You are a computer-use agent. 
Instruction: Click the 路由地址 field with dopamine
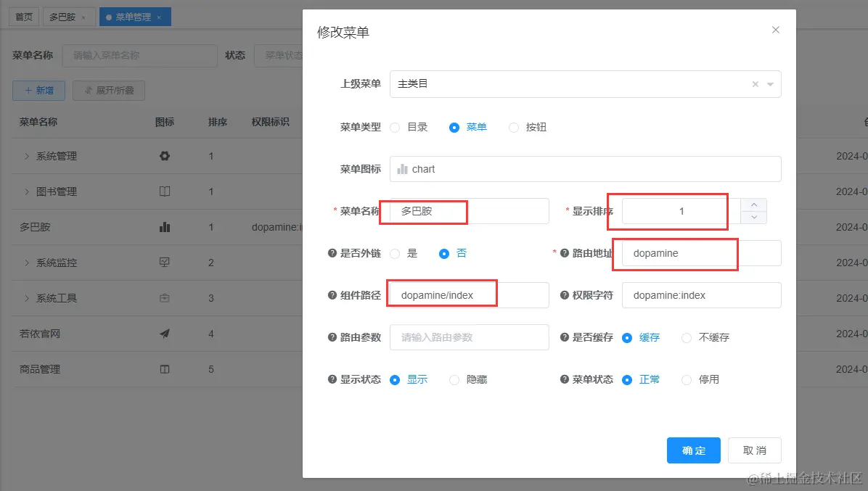coord(701,253)
